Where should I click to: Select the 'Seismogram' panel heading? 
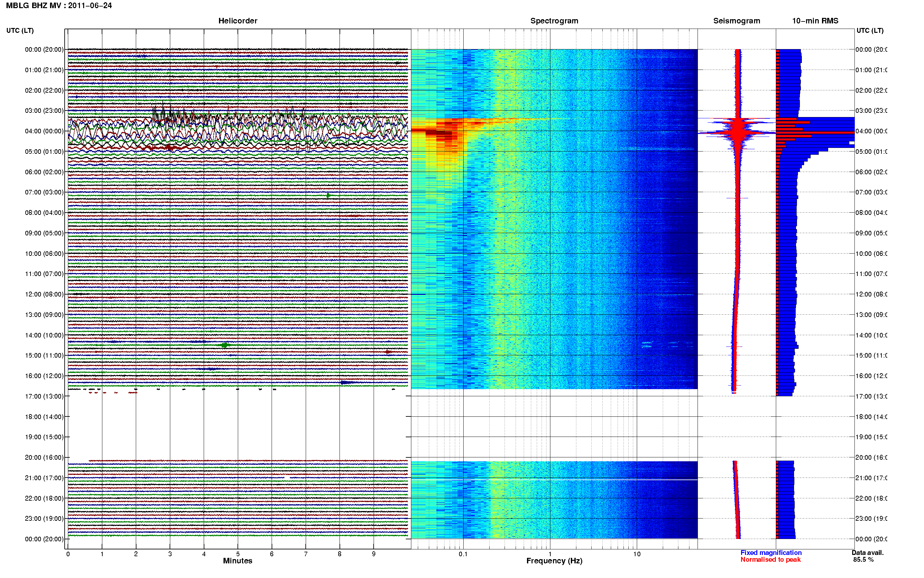pos(737,21)
